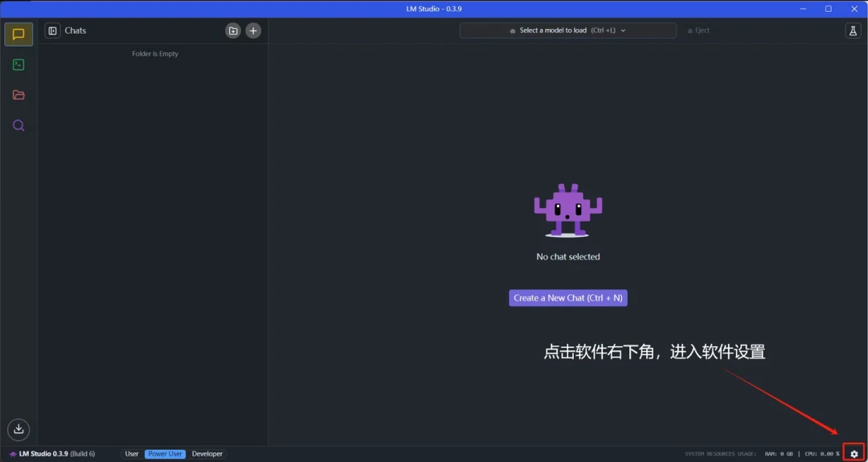Click the Eject model button
This screenshot has height=462, width=868.
click(698, 31)
